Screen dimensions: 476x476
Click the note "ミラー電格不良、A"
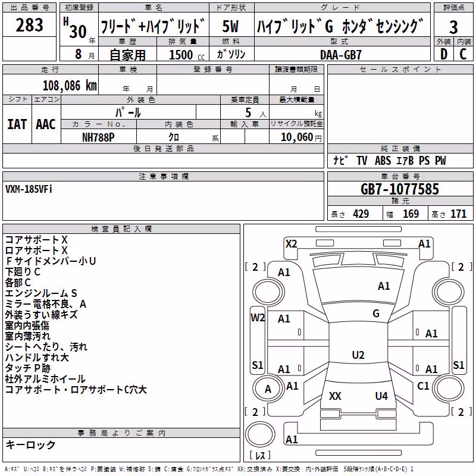point(46,303)
